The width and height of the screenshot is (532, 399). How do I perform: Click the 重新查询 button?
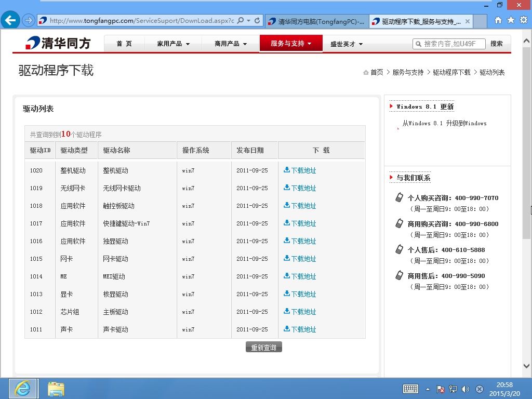pos(263,347)
